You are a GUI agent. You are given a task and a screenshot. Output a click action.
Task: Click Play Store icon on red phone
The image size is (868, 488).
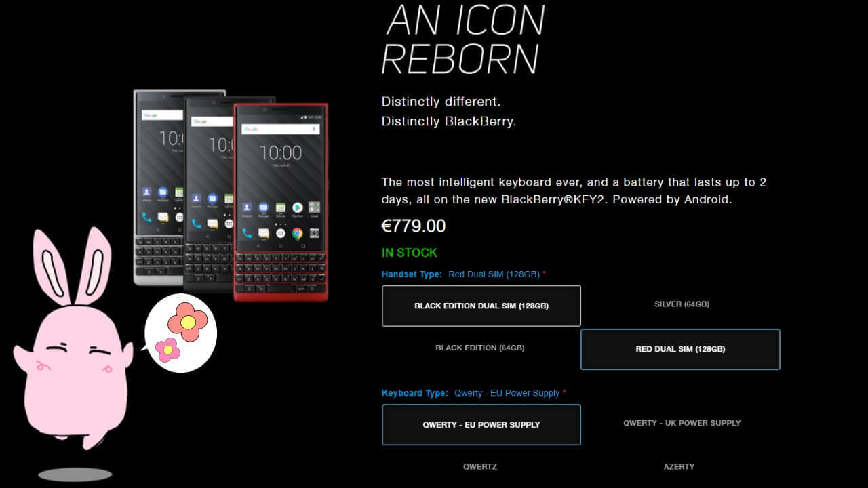tap(297, 207)
